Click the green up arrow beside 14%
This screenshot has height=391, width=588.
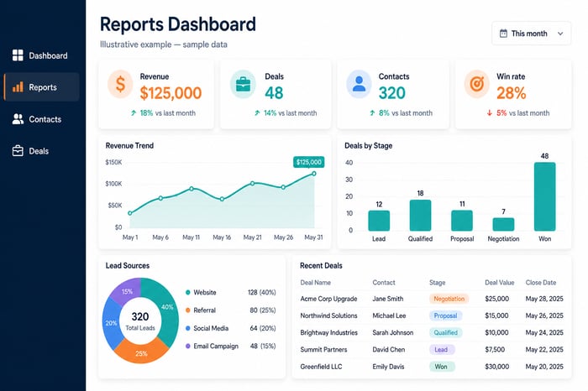point(257,112)
